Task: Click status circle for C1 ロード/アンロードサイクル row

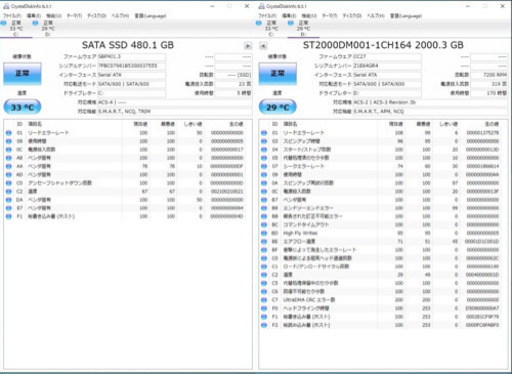Action: point(264,266)
